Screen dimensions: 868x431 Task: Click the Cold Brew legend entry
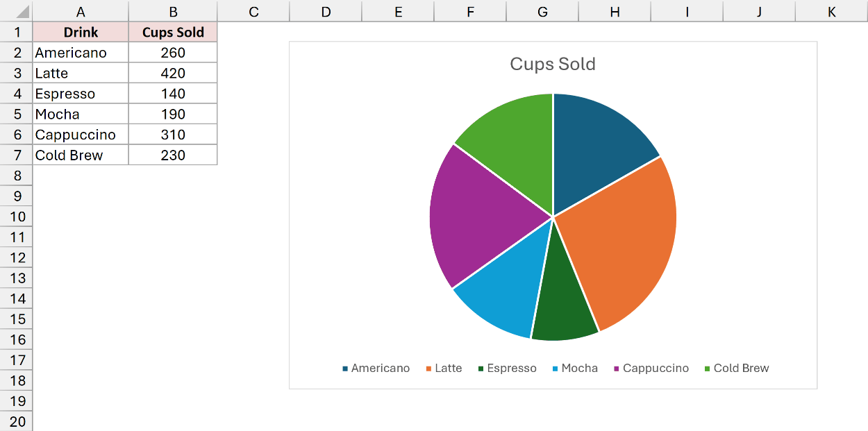737,369
